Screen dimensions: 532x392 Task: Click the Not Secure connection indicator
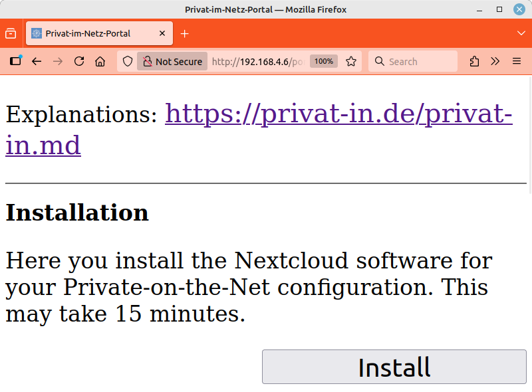coord(172,61)
